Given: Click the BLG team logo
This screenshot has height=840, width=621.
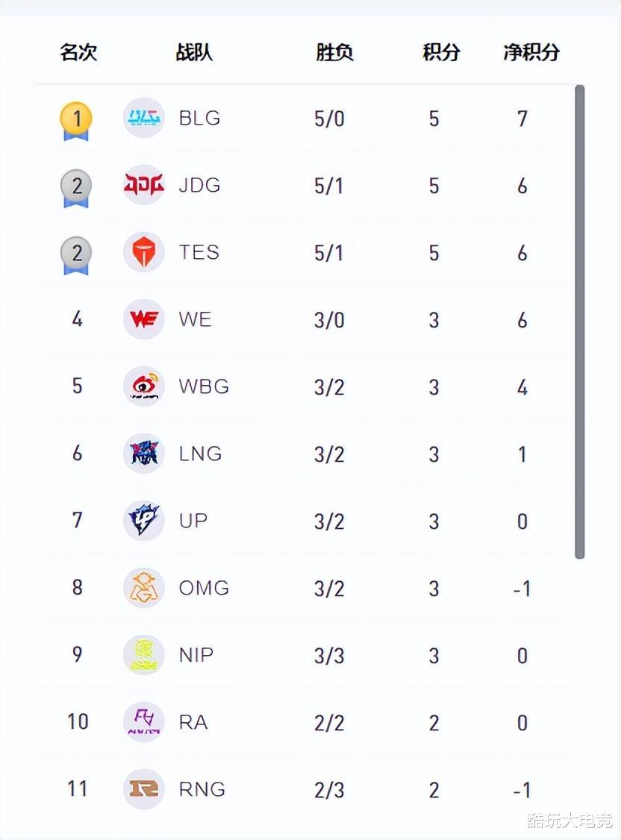Looking at the screenshot, I should coord(143,118).
